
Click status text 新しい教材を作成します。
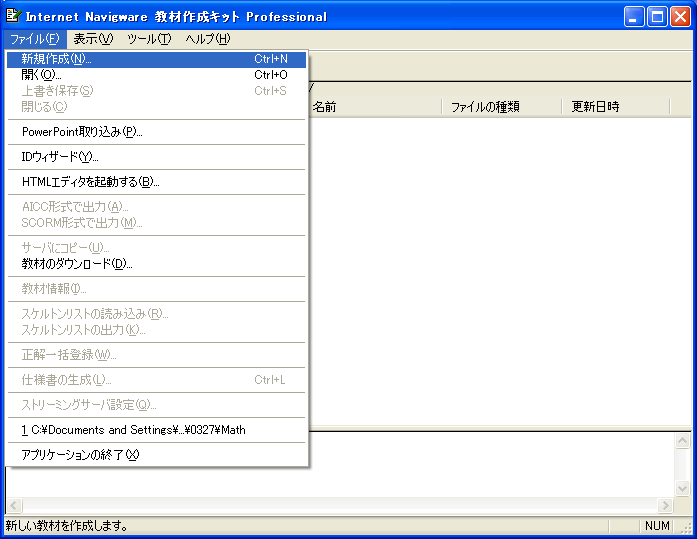[67, 526]
